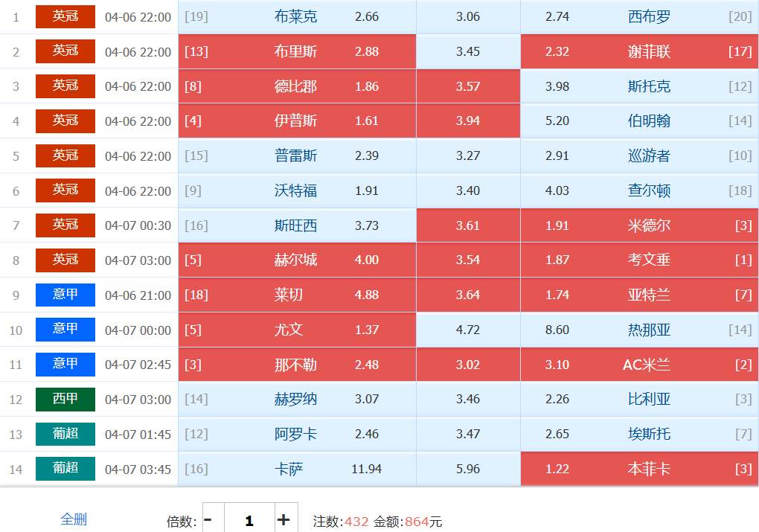The height and width of the screenshot is (532, 759).
Task: Click the 全删 link to clear selections
Action: coord(73,519)
